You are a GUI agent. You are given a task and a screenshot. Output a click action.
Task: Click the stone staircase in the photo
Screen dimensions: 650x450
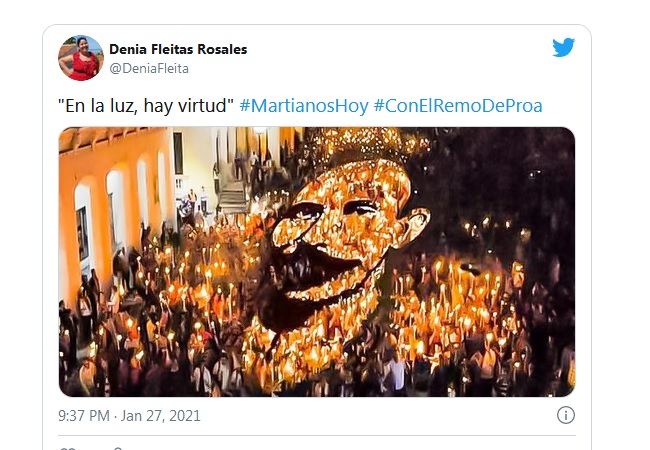click(x=233, y=195)
